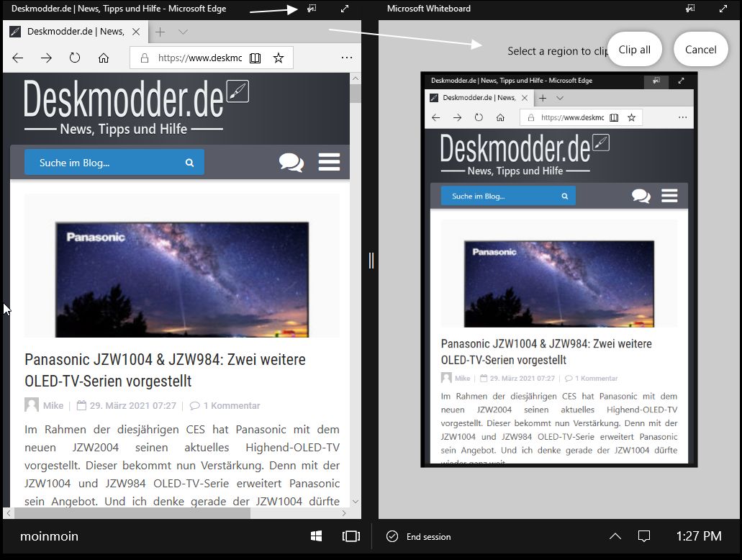Image resolution: width=742 pixels, height=560 pixels.
Task: Click the 'Clip all' button in Whiteboard
Action: point(634,50)
